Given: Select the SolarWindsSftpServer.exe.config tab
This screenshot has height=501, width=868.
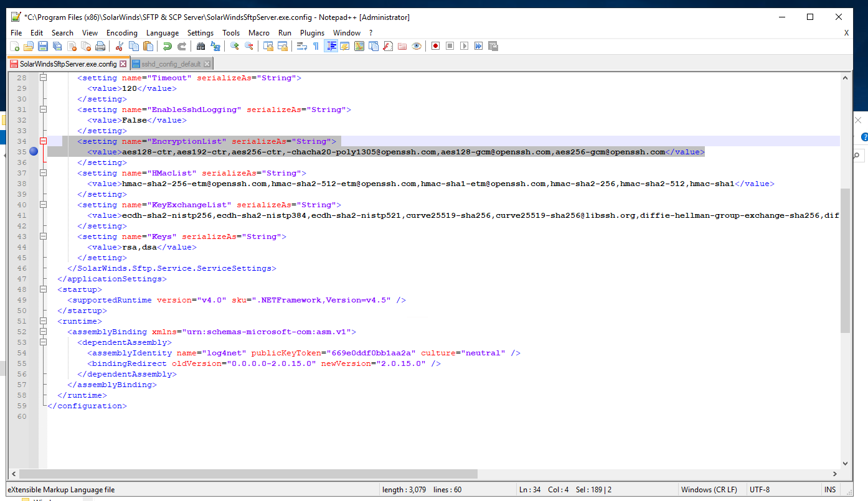Looking at the screenshot, I should (x=68, y=64).
